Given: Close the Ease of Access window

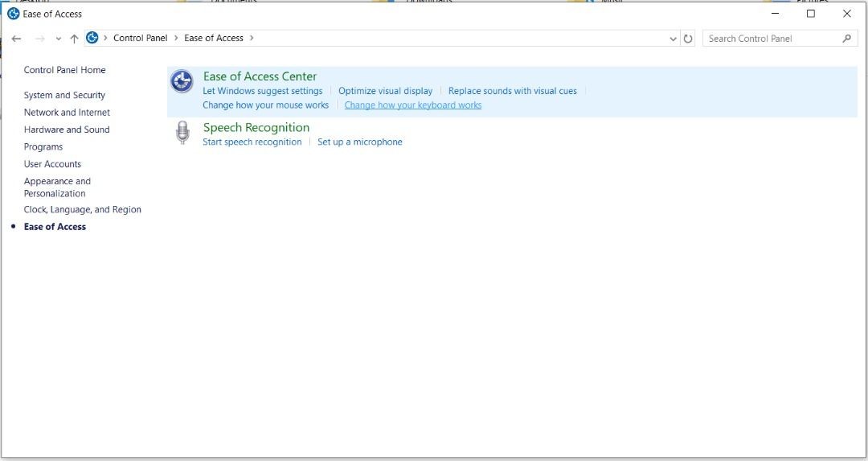Looking at the screenshot, I should point(847,14).
